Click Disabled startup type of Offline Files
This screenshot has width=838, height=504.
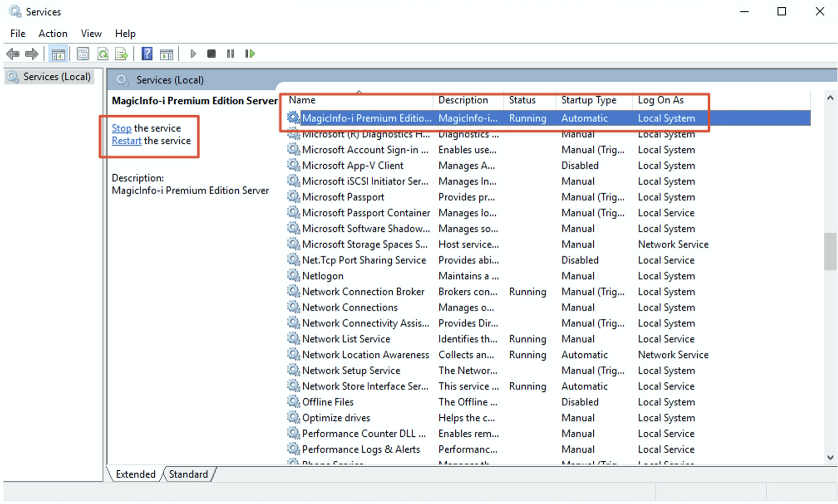coord(580,402)
